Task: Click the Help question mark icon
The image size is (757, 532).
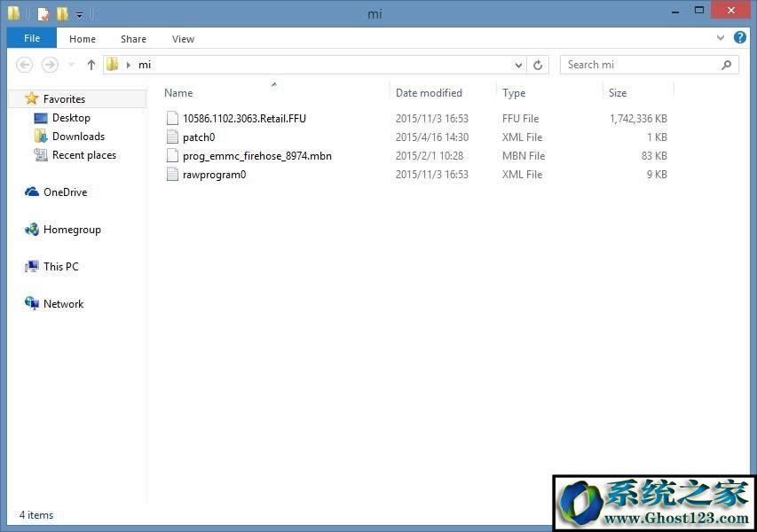Action: 739,39
